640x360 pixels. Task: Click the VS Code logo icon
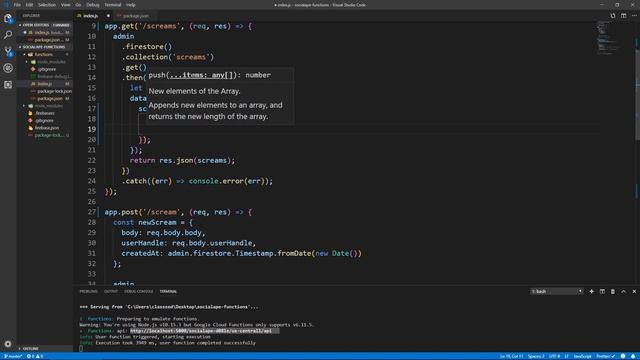[x=6, y=5]
